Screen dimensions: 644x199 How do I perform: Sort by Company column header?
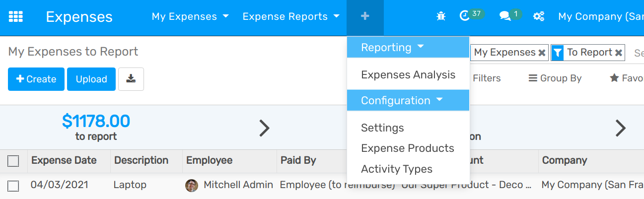click(x=565, y=160)
